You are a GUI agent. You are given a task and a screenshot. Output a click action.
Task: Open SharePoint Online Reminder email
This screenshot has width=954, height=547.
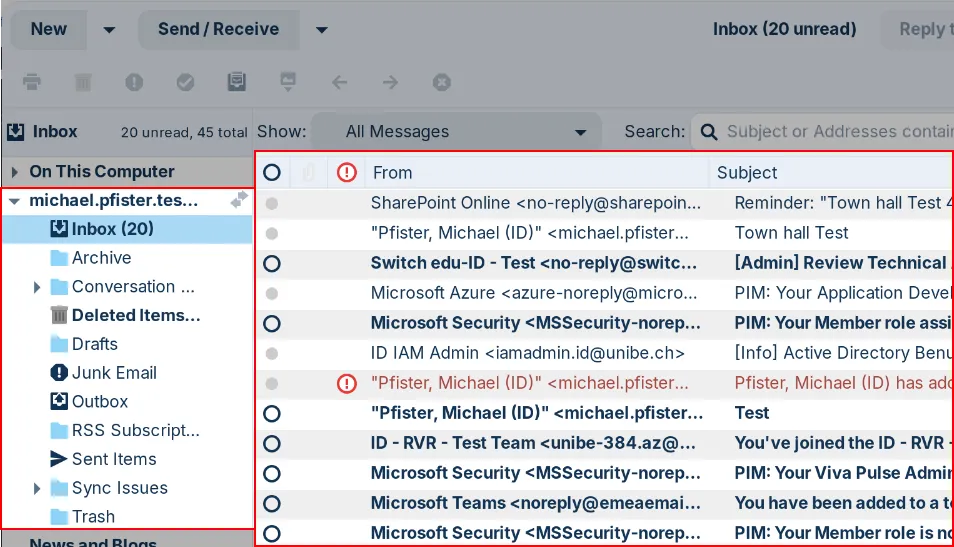[605, 203]
